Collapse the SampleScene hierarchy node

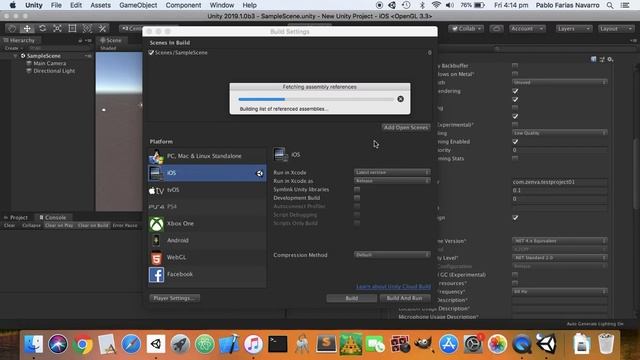pos(15,56)
